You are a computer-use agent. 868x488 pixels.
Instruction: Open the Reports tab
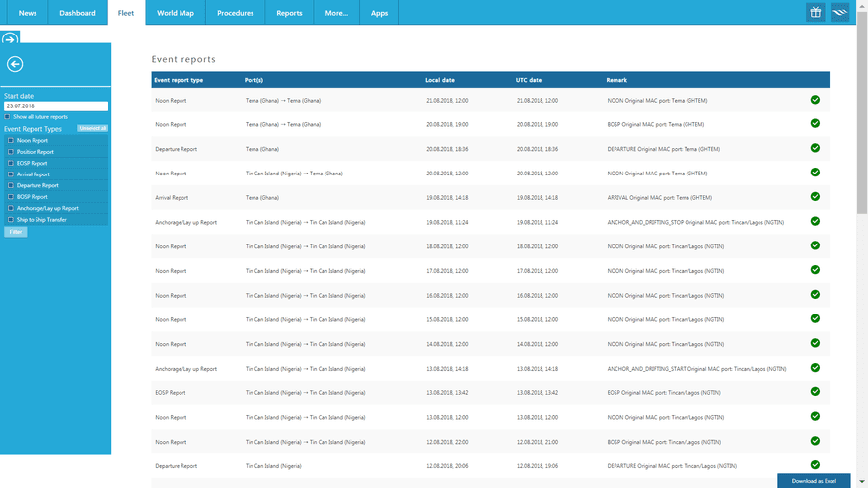290,12
